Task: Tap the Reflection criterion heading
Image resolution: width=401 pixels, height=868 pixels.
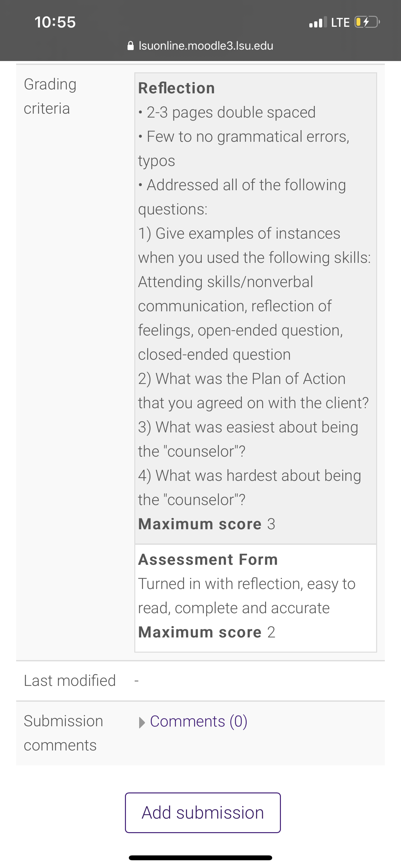Action: click(177, 88)
